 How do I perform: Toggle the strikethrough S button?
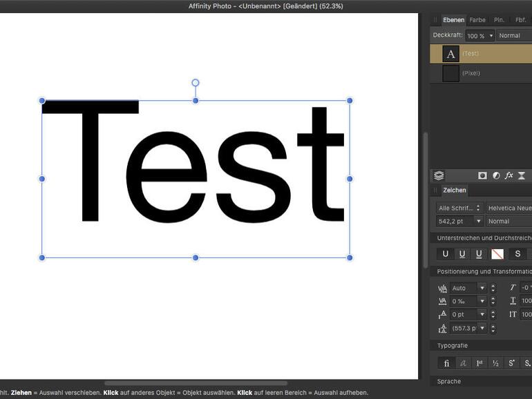(x=517, y=254)
